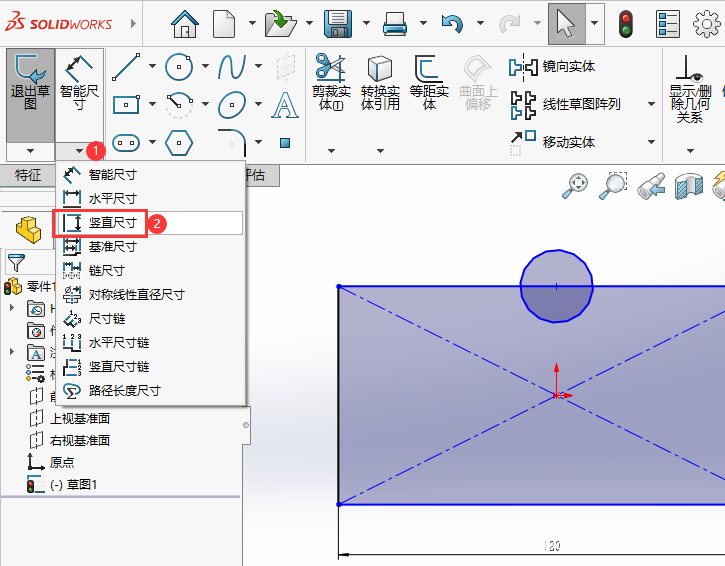
Task: Select the Circle sketch tool
Action: 179,67
